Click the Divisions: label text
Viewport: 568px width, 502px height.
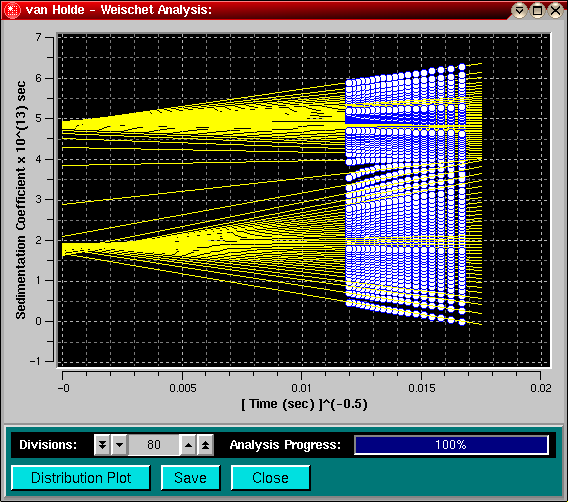coord(48,444)
